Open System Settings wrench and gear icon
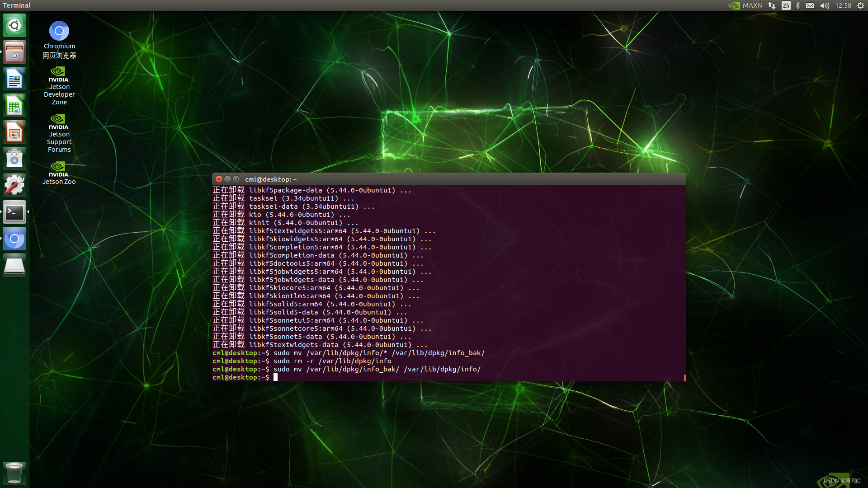This screenshot has width=868, height=488. tap(14, 185)
